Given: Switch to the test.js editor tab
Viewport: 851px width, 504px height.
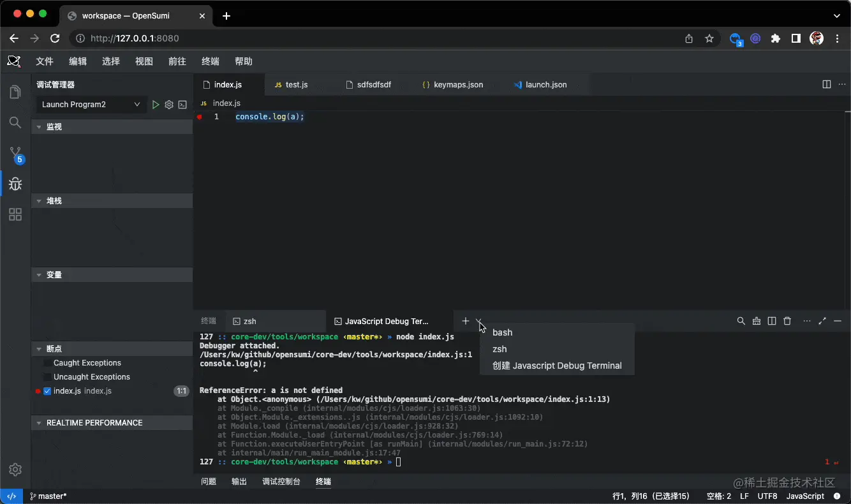Looking at the screenshot, I should tap(297, 84).
